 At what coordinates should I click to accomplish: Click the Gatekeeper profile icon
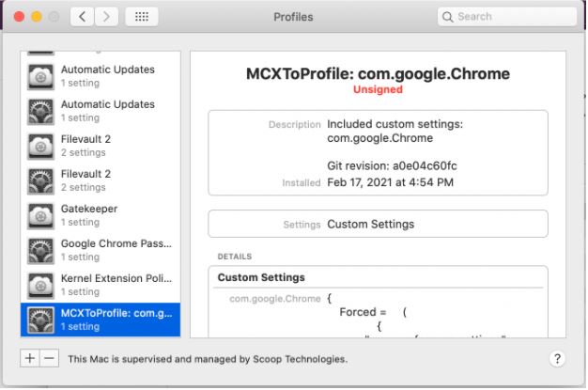tap(40, 215)
